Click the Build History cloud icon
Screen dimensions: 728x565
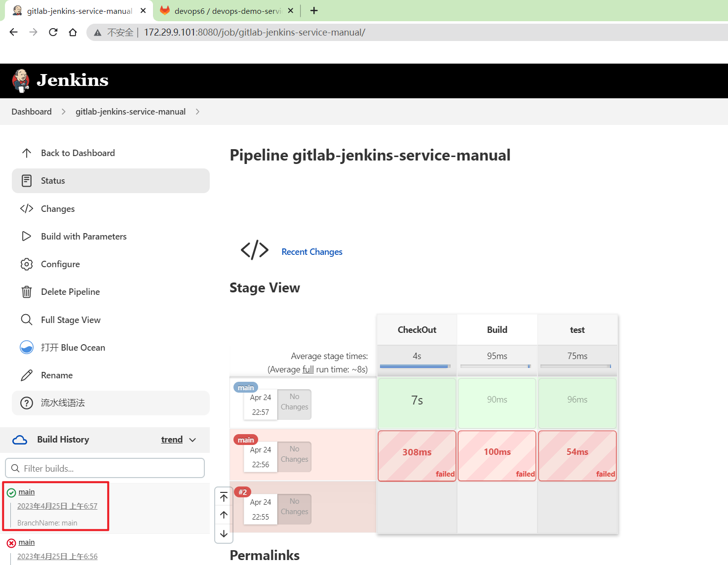[20, 440]
